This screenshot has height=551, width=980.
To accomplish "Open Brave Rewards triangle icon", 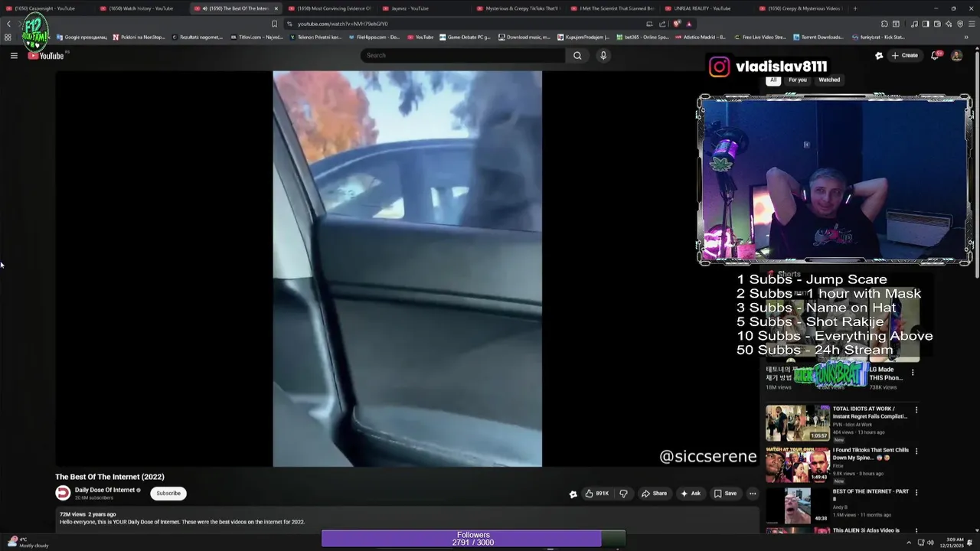I will [x=688, y=24].
